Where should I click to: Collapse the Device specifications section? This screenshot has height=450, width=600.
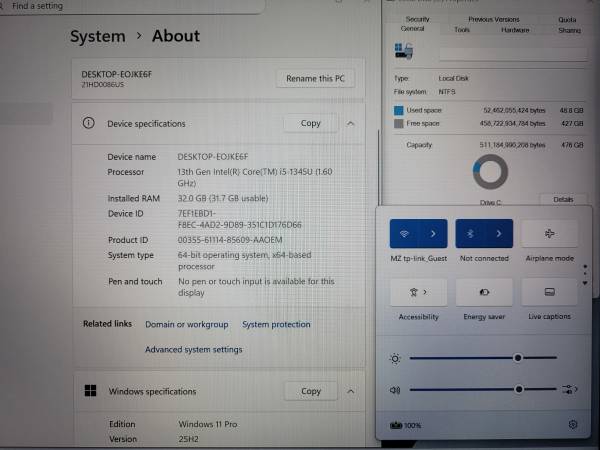coord(350,124)
